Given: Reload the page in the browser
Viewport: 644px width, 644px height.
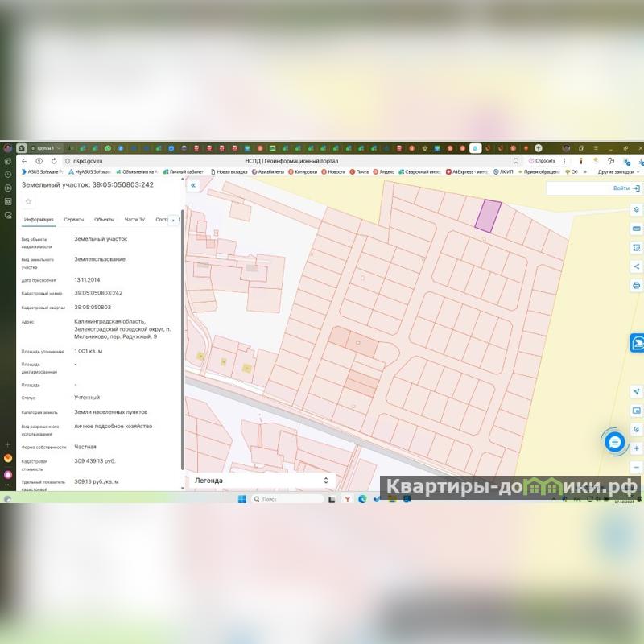Looking at the screenshot, I should pyautogui.click(x=55, y=161).
